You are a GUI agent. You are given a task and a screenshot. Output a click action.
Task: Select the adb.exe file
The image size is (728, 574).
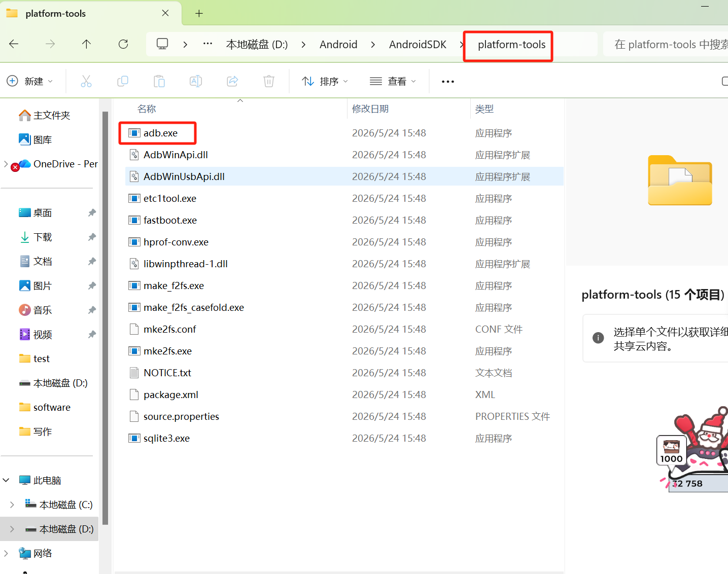click(x=344, y=133)
